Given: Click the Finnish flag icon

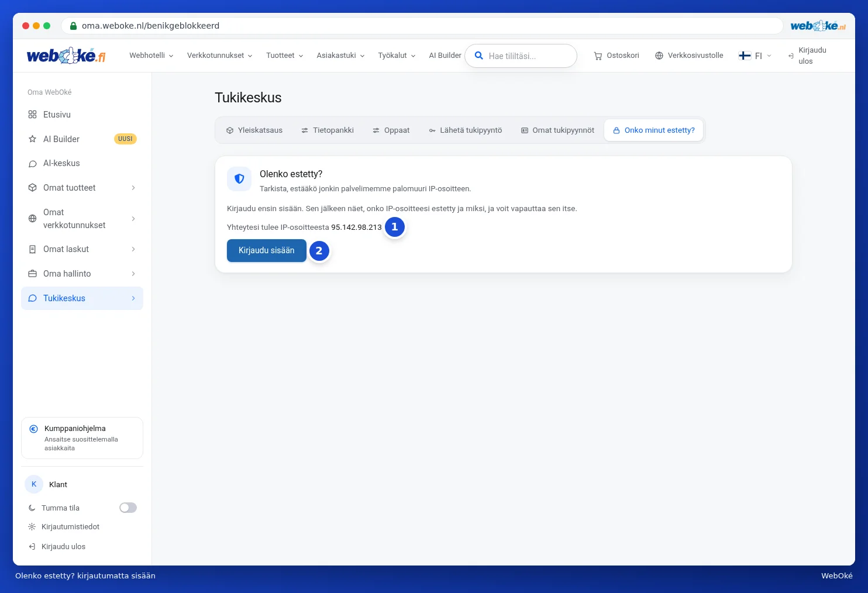Looking at the screenshot, I should (745, 56).
